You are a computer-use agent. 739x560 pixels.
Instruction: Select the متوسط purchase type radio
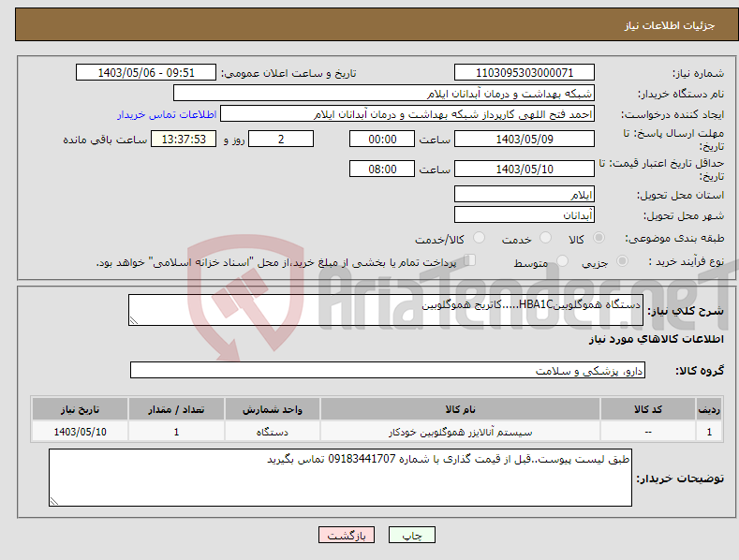(562, 260)
